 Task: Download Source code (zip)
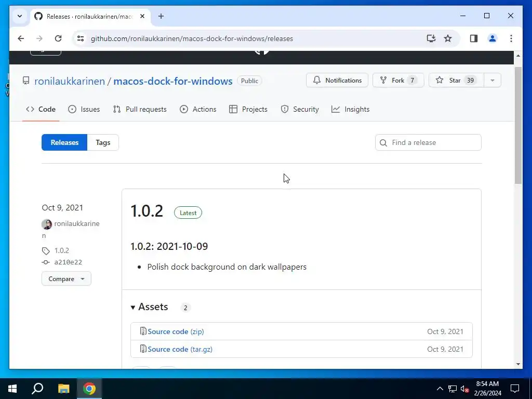tap(176, 331)
